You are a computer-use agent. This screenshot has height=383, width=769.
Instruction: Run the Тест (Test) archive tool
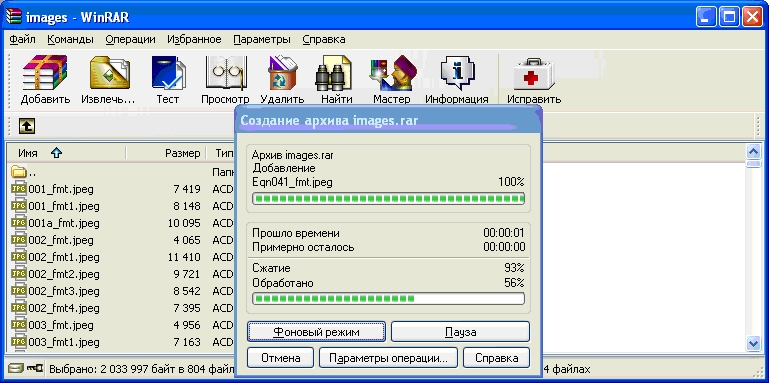coord(168,79)
